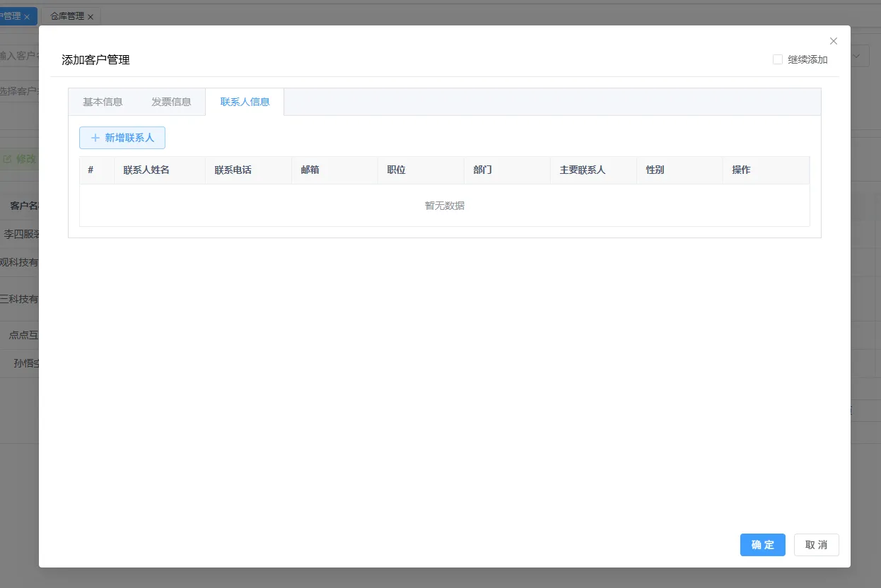Click the 暂无数据 empty table area
This screenshot has width=881, height=588.
[x=445, y=206]
